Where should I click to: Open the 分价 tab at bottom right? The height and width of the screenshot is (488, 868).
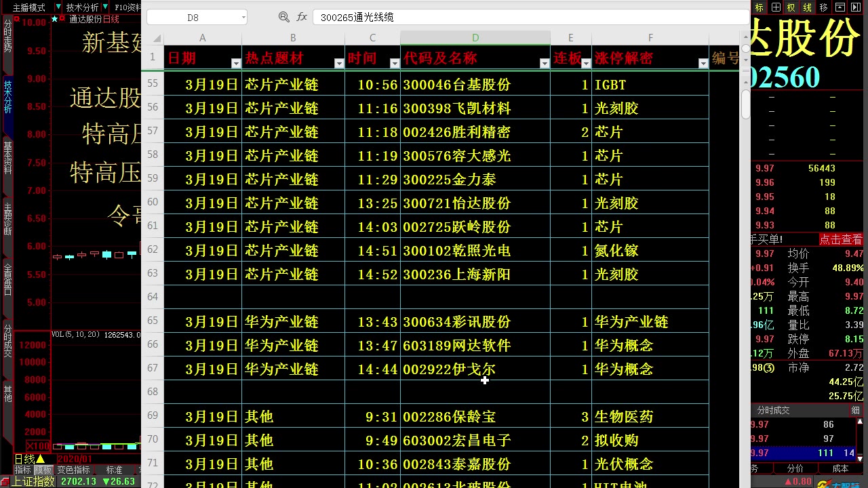(x=795, y=468)
